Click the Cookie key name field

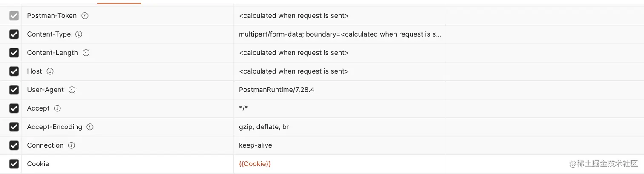point(128,164)
